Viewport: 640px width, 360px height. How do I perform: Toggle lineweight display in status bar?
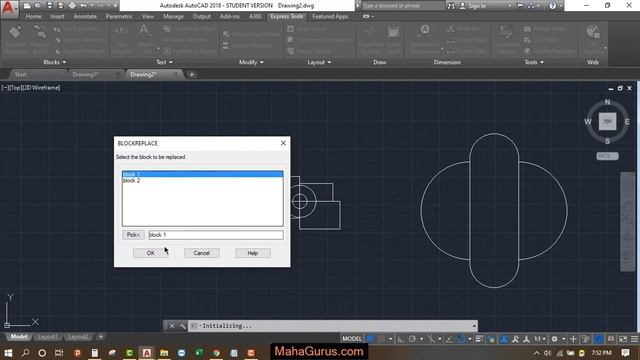pyautogui.click(x=479, y=339)
